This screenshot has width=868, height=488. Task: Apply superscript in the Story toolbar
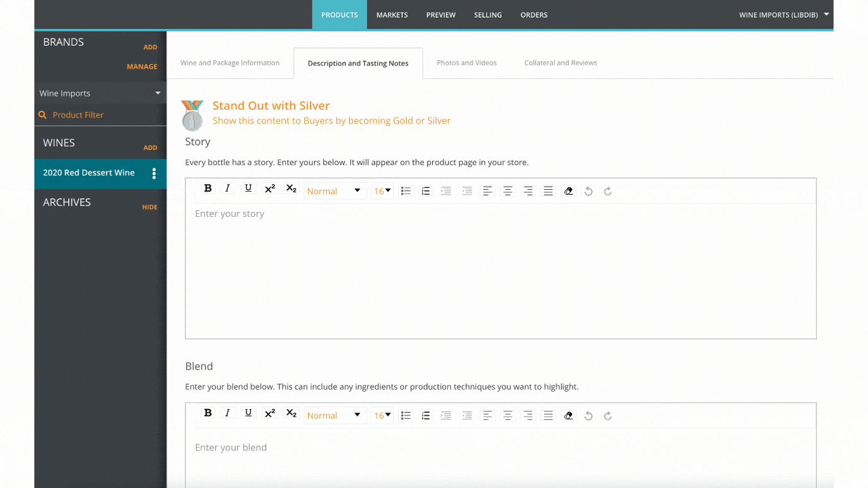[x=269, y=187]
